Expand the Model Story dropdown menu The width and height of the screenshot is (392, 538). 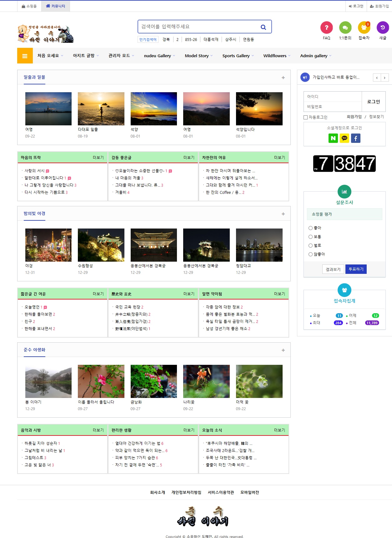[199, 56]
